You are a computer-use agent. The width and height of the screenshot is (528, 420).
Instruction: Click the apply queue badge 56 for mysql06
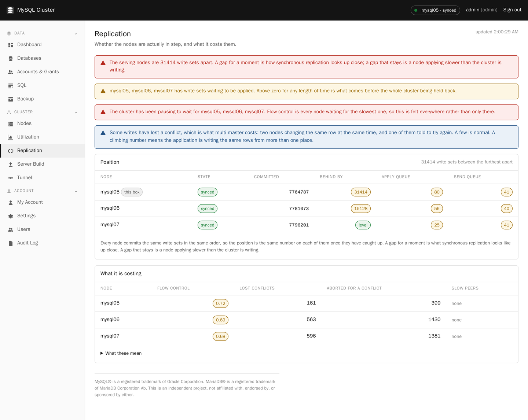coord(437,209)
